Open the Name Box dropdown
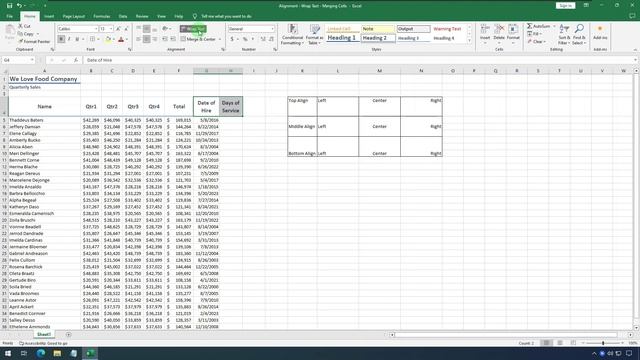The image size is (640, 360). [32, 60]
